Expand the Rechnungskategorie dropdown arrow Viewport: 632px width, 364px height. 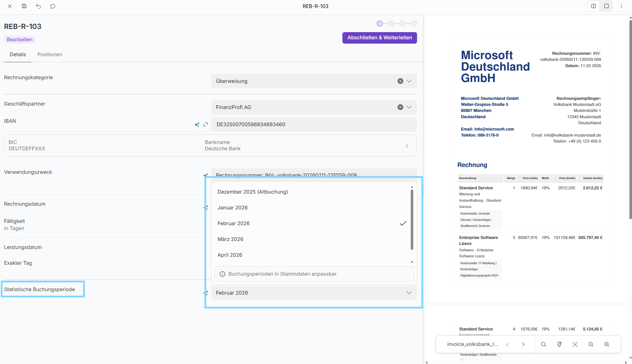409,81
